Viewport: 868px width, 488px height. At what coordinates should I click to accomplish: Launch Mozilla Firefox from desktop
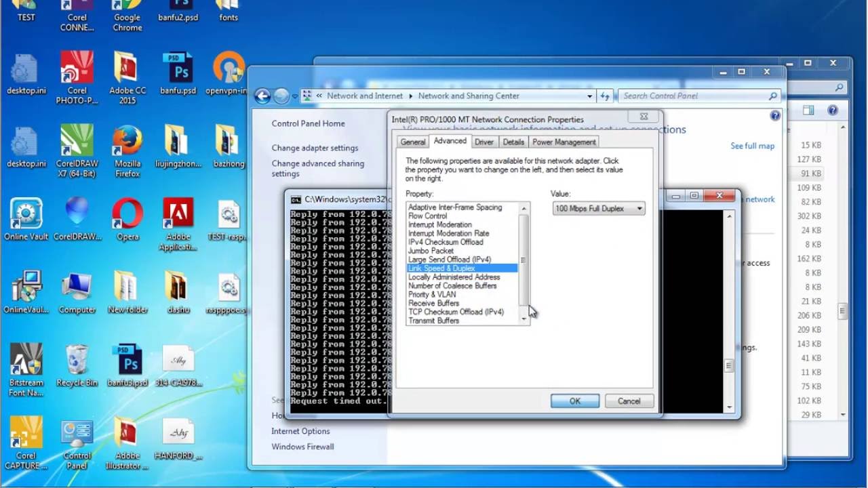pos(127,150)
